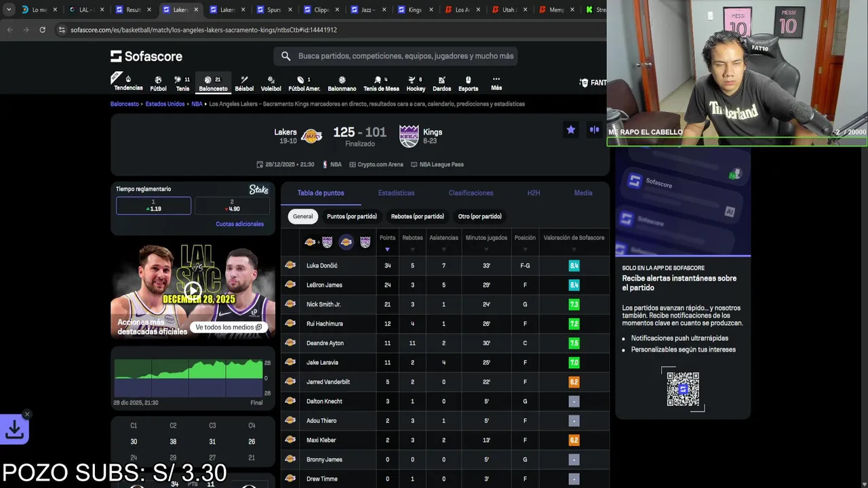Play the LAL vs SAC highlights video
Image resolution: width=868 pixels, height=488 pixels.
193,291
